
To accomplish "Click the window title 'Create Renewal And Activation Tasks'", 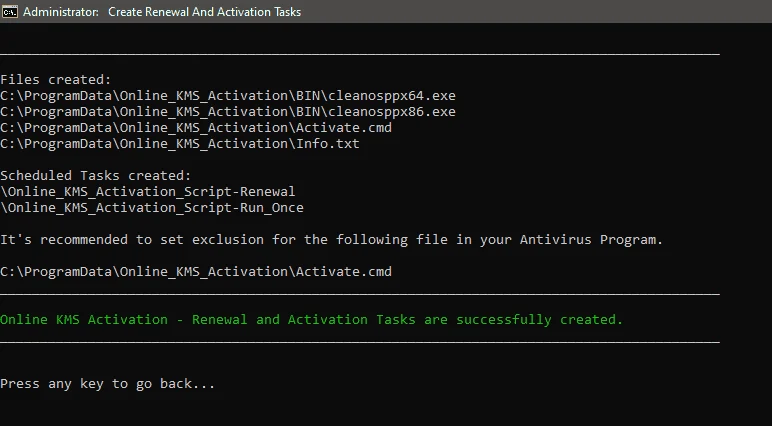I will pyautogui.click(x=204, y=12).
